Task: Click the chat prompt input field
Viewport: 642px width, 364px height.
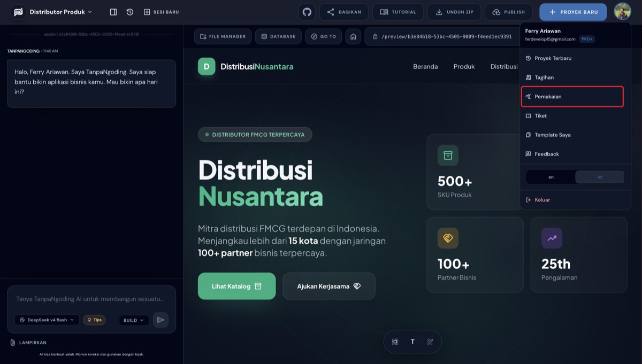Action: [91, 299]
